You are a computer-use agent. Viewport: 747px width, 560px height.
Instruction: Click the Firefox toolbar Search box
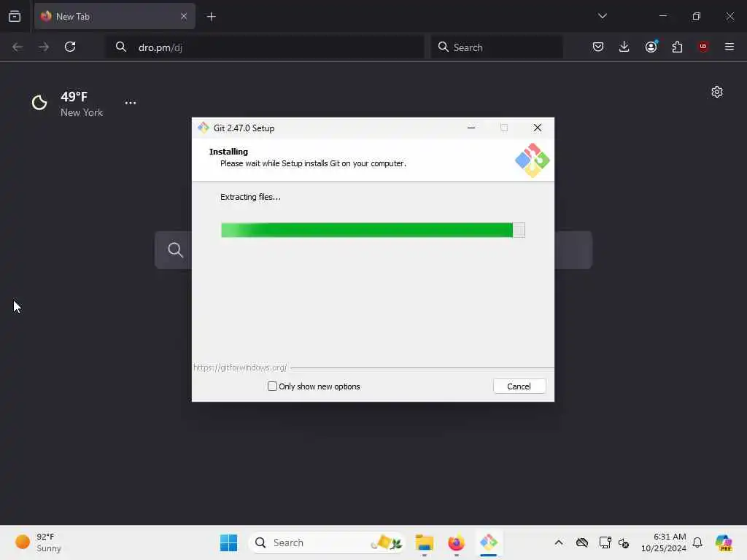497,47
